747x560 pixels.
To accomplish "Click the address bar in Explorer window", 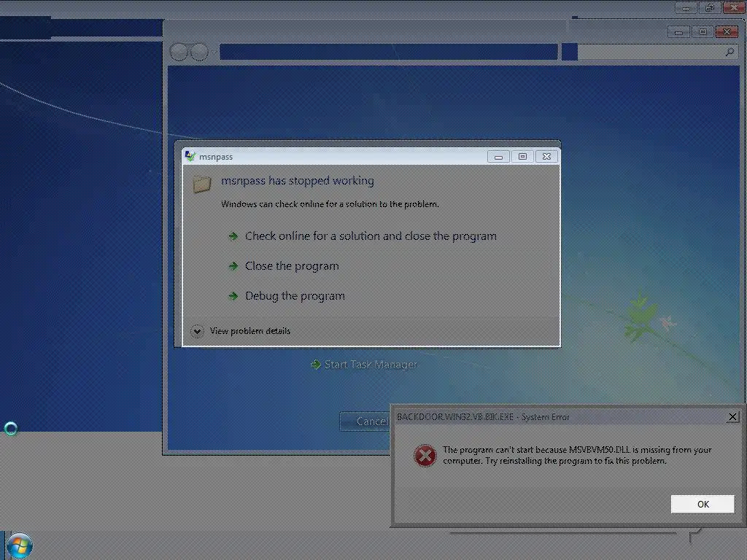I will [388, 52].
